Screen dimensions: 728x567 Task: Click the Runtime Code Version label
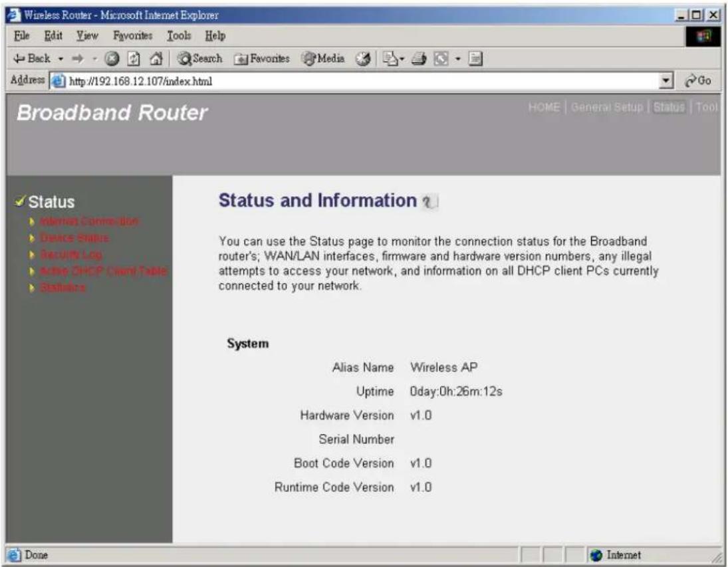tap(334, 488)
